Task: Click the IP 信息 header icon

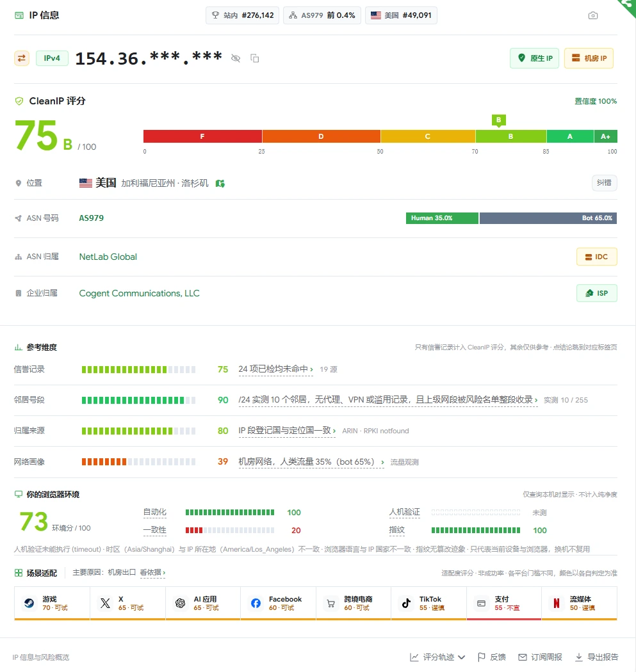Action: [19, 15]
